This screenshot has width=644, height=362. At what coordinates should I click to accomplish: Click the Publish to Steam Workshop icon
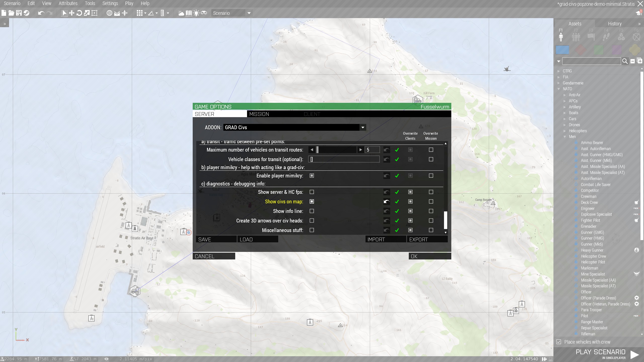click(26, 13)
